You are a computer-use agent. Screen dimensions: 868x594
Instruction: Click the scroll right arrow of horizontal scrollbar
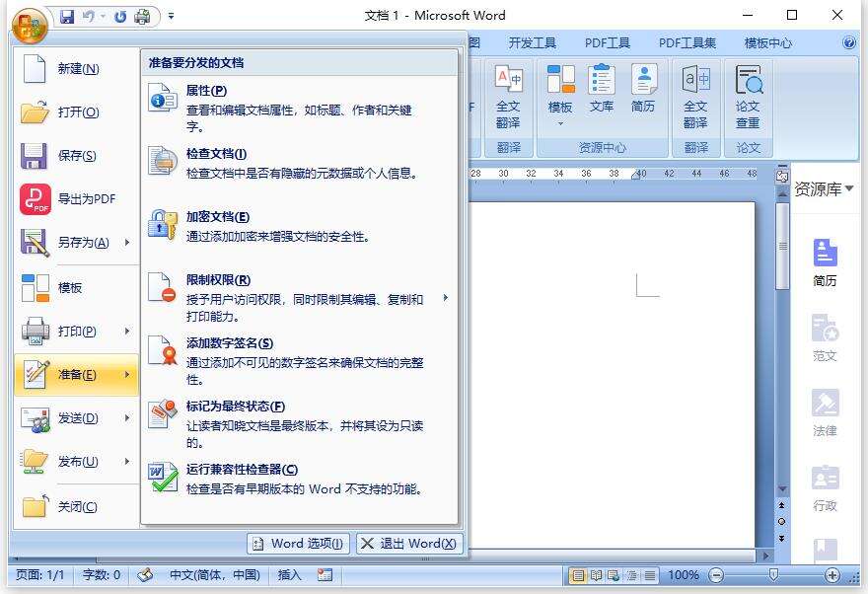pyautogui.click(x=765, y=556)
